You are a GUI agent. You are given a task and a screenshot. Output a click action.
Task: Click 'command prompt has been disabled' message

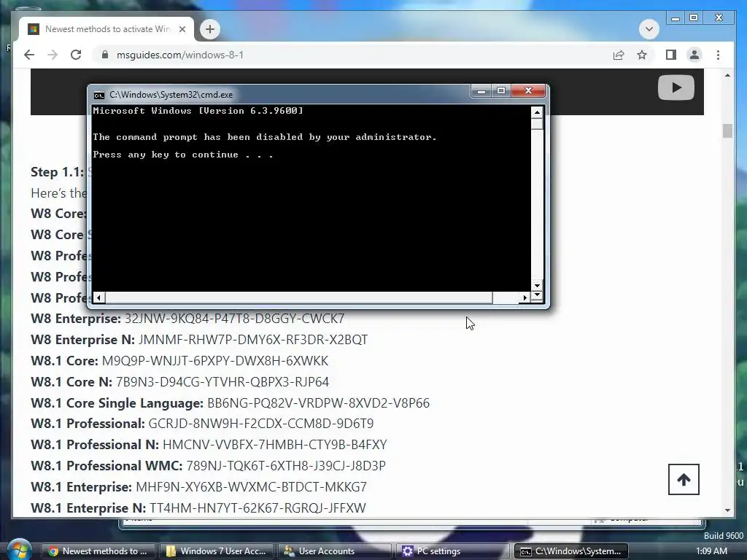click(x=264, y=137)
